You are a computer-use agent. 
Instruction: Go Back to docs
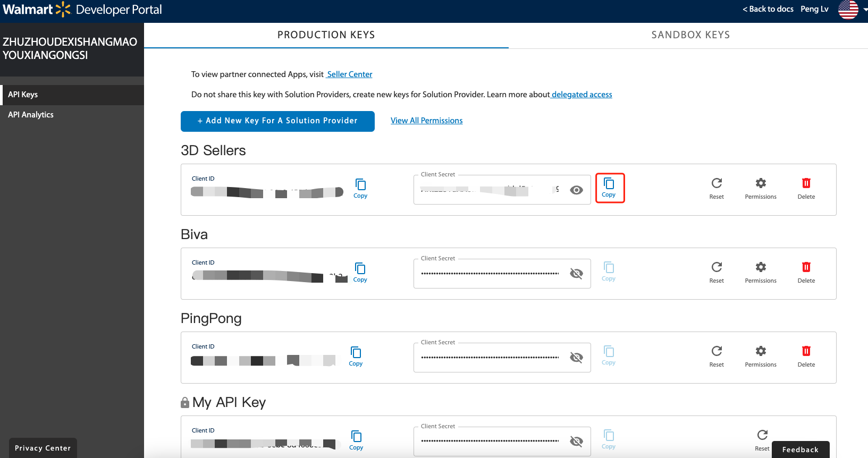(768, 9)
